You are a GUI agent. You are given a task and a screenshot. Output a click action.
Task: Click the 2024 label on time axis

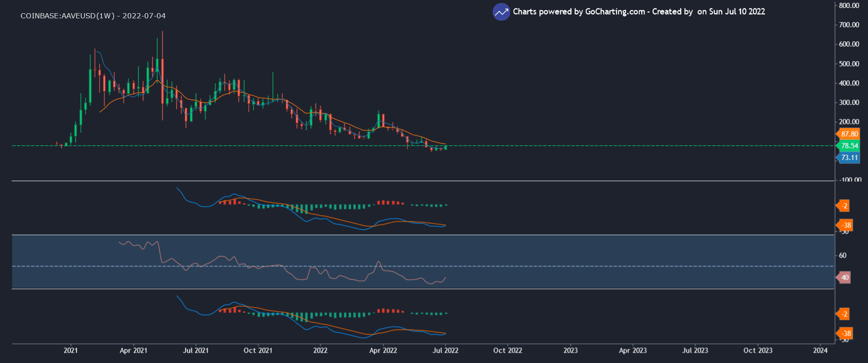pos(820,350)
